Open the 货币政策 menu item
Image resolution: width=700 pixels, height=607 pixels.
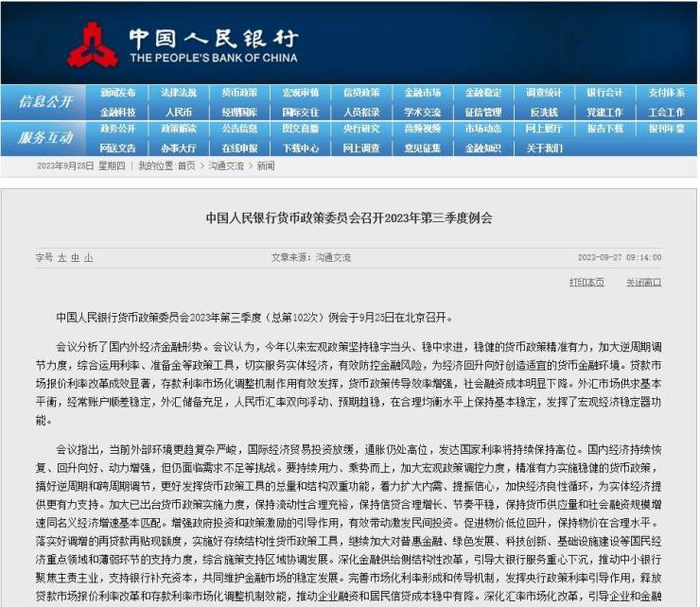click(x=239, y=93)
